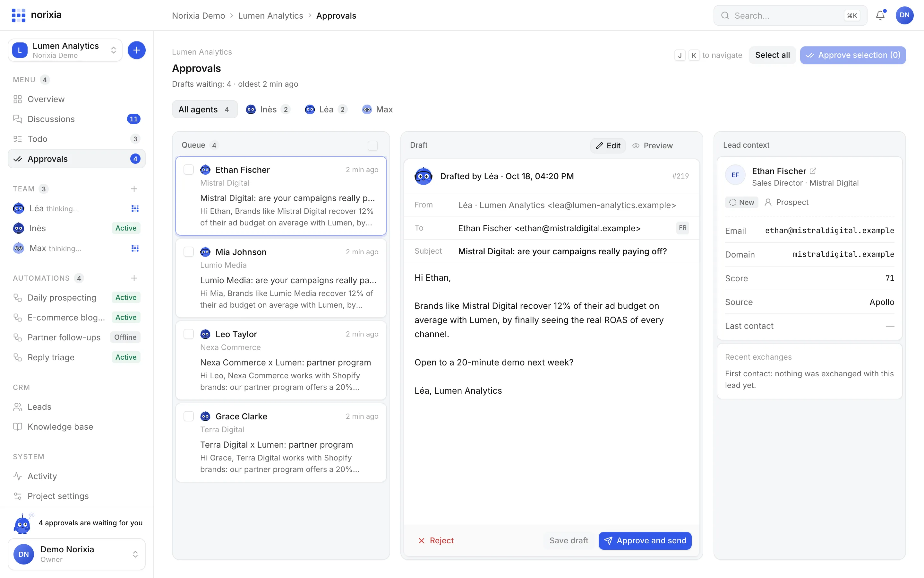Image resolution: width=924 pixels, height=578 pixels.
Task: Filter queue by Inès tab
Action: tap(268, 109)
